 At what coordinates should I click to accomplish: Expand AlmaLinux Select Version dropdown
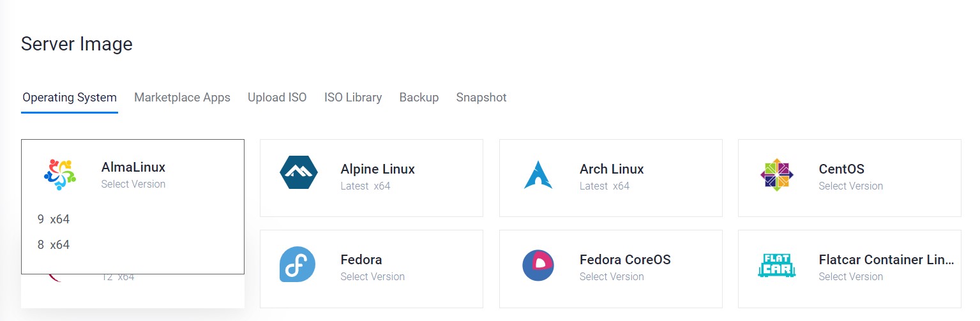(133, 184)
